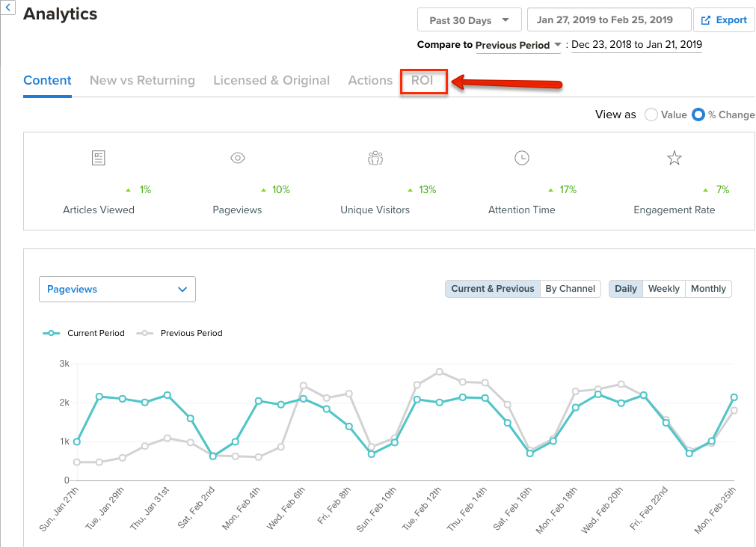This screenshot has width=756, height=547.
Task: Toggle the Current Period legend marker
Action: click(51, 333)
